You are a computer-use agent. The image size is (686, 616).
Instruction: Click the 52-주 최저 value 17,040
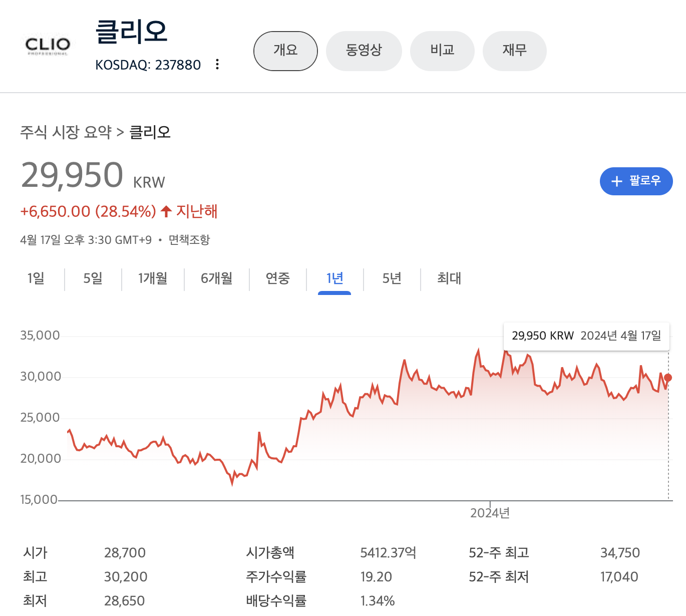click(619, 577)
